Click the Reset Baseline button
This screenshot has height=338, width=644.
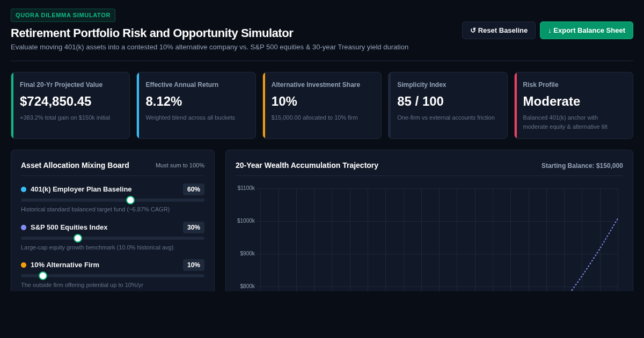(499, 30)
